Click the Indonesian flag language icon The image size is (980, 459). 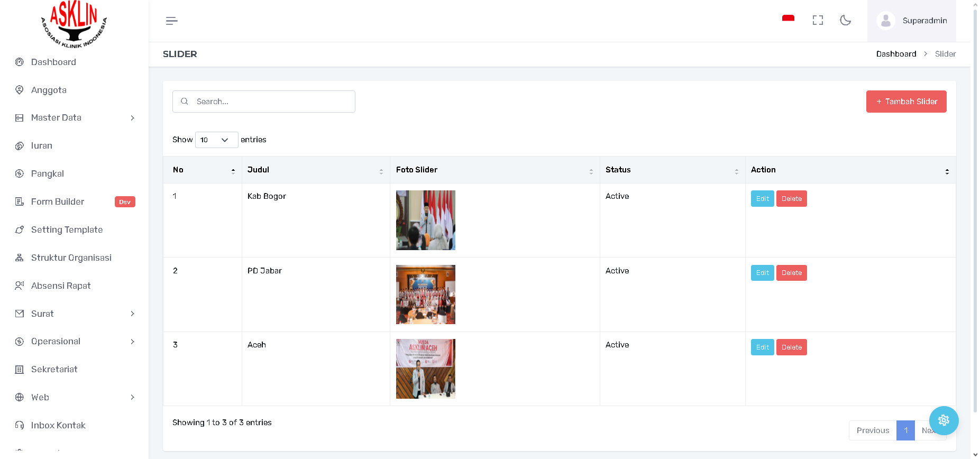pos(788,19)
